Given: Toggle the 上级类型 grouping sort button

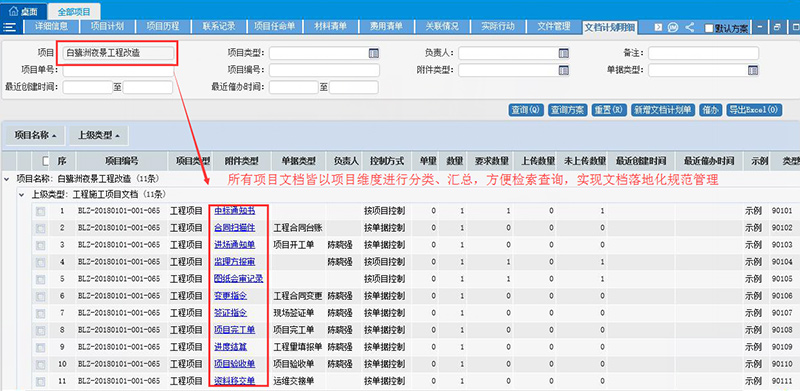Looking at the screenshot, I should pos(98,136).
